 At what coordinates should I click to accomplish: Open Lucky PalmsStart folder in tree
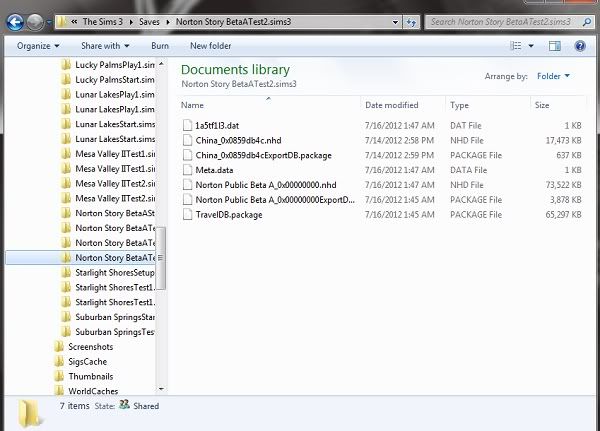115,80
